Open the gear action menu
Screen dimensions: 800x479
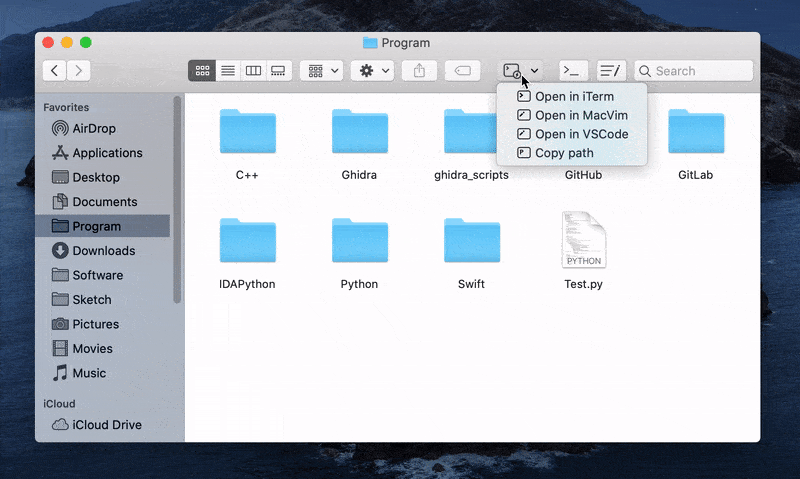372,71
